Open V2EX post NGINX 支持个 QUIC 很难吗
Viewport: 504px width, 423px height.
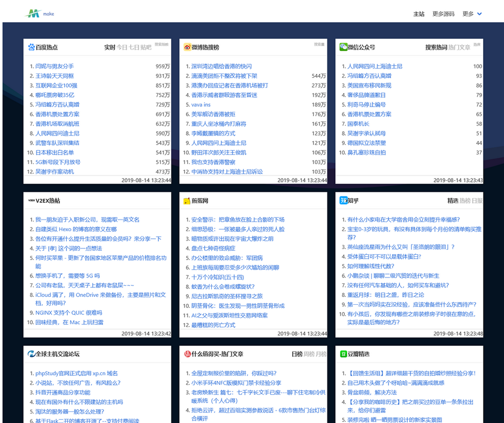(69, 313)
